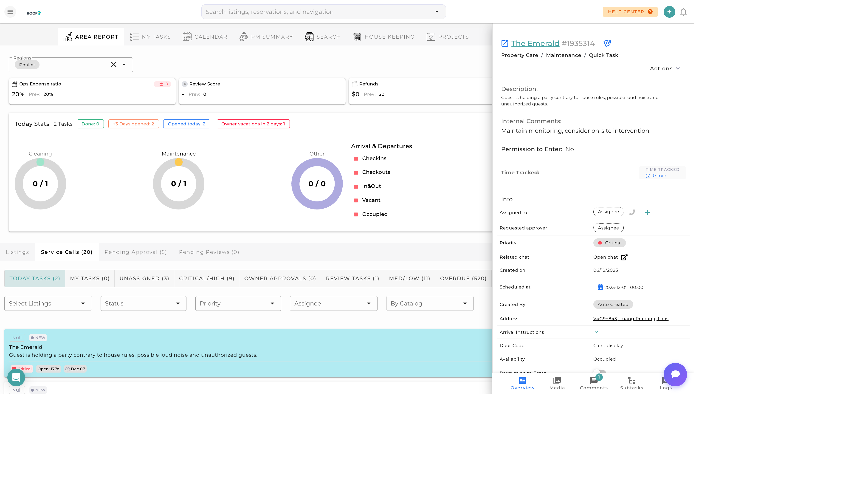The image size is (868, 492).
Task: Open the hamburger navigation menu
Action: (10, 11)
